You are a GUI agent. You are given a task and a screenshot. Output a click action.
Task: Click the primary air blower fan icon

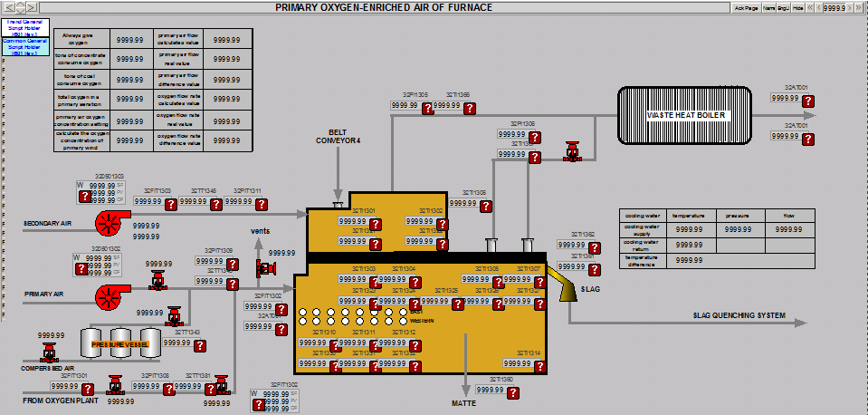tap(110, 294)
